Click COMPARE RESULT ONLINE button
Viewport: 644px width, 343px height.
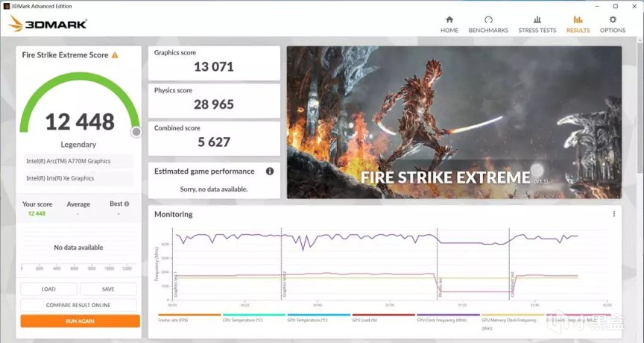coord(78,305)
